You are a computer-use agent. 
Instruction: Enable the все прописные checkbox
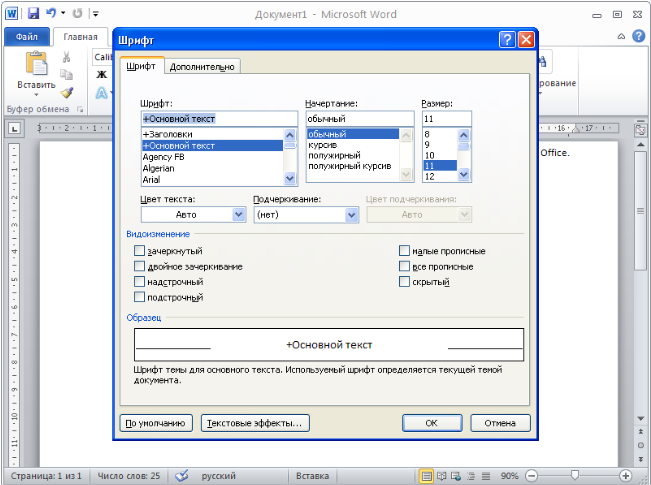(x=404, y=266)
